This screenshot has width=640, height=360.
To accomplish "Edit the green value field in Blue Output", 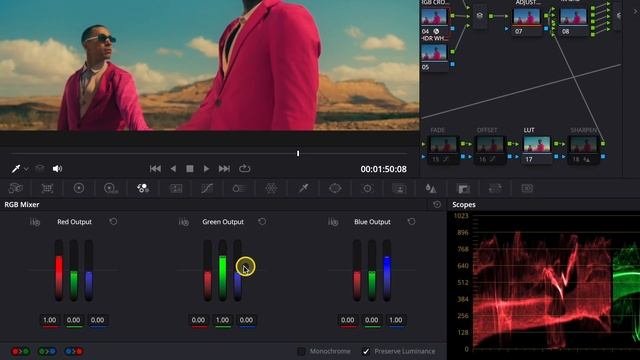I will pos(371,320).
